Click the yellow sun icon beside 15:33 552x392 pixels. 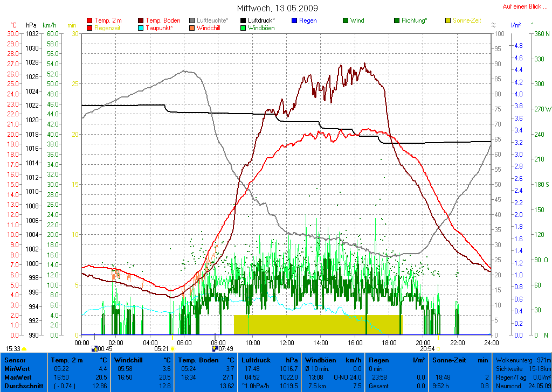24,349
